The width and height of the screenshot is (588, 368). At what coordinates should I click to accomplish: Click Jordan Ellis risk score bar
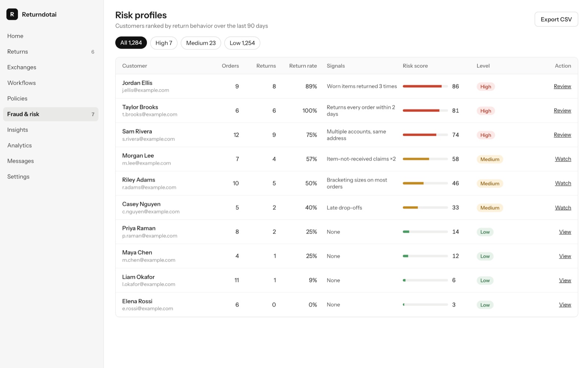pyautogui.click(x=425, y=86)
